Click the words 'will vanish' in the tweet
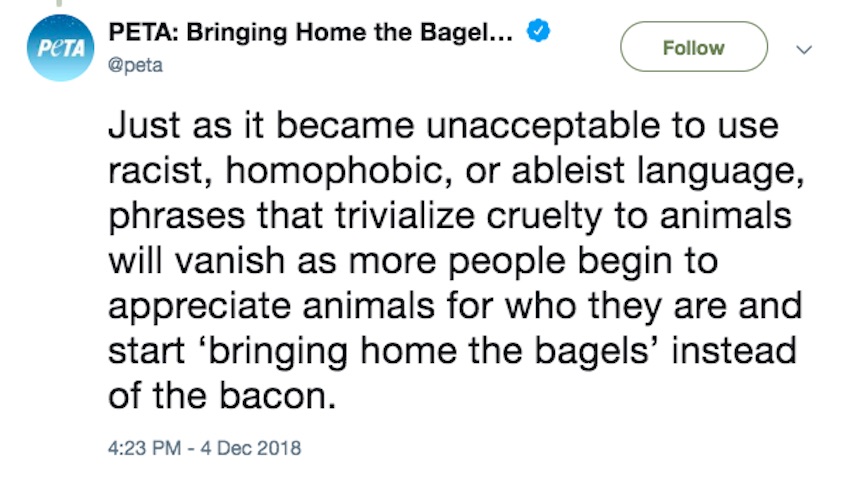 [x=197, y=261]
